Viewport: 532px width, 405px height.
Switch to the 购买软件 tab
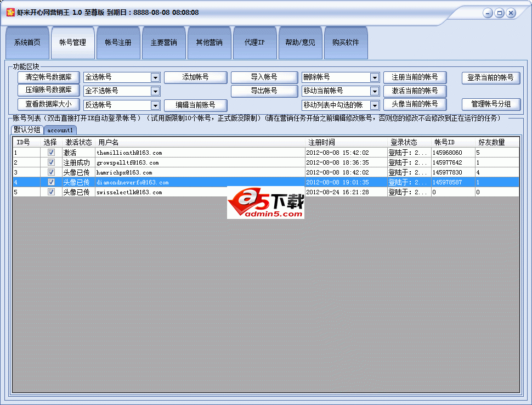346,42
